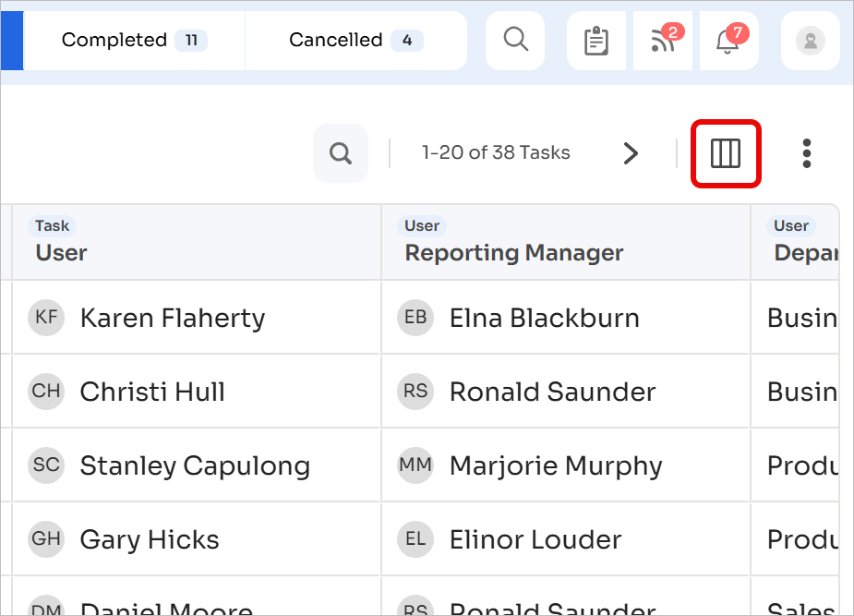854x616 pixels.
Task: Go to next page of tasks
Action: 631,153
